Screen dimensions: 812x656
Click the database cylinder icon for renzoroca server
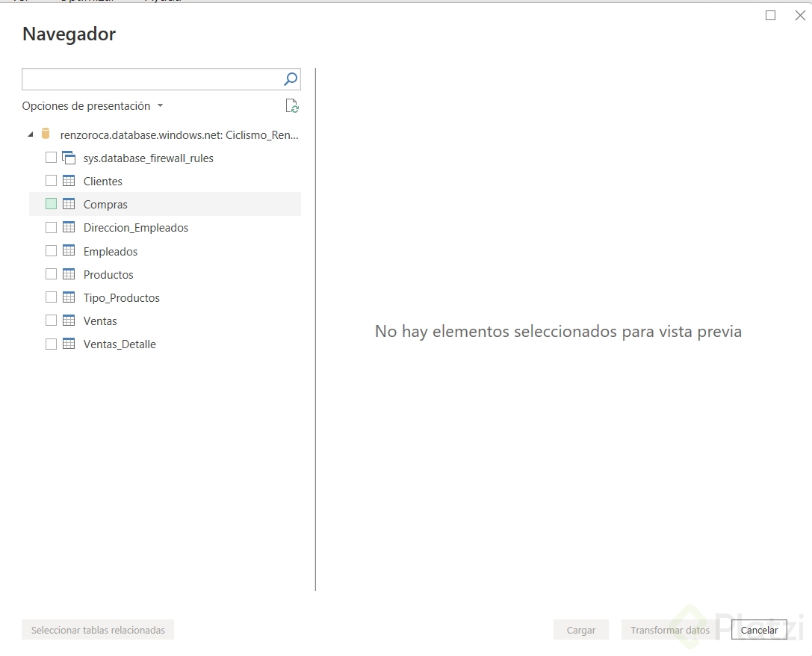pos(46,134)
